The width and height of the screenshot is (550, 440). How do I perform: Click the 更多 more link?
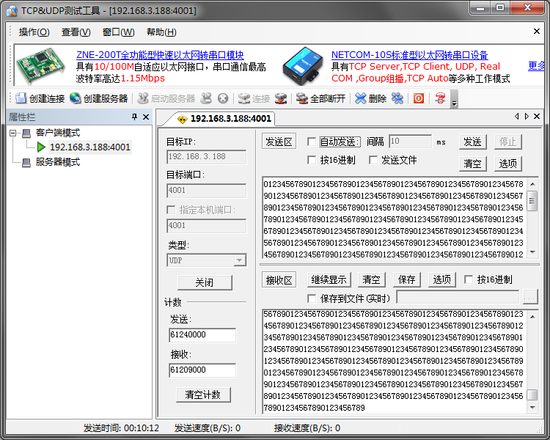pos(536,66)
